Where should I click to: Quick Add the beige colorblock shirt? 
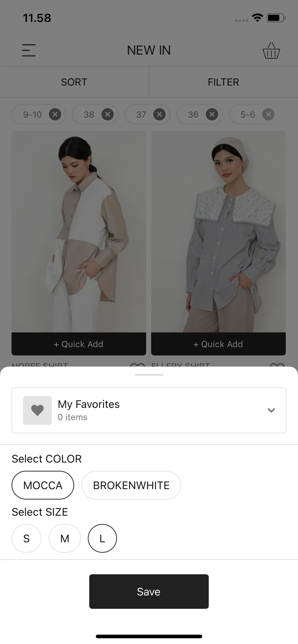[79, 344]
